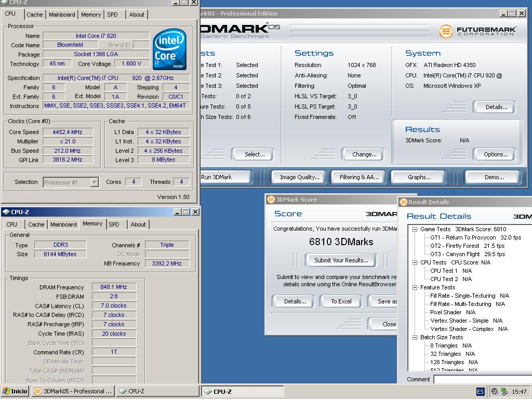The image size is (532, 399).
Task: Click the Save as button
Action: click(x=383, y=301)
